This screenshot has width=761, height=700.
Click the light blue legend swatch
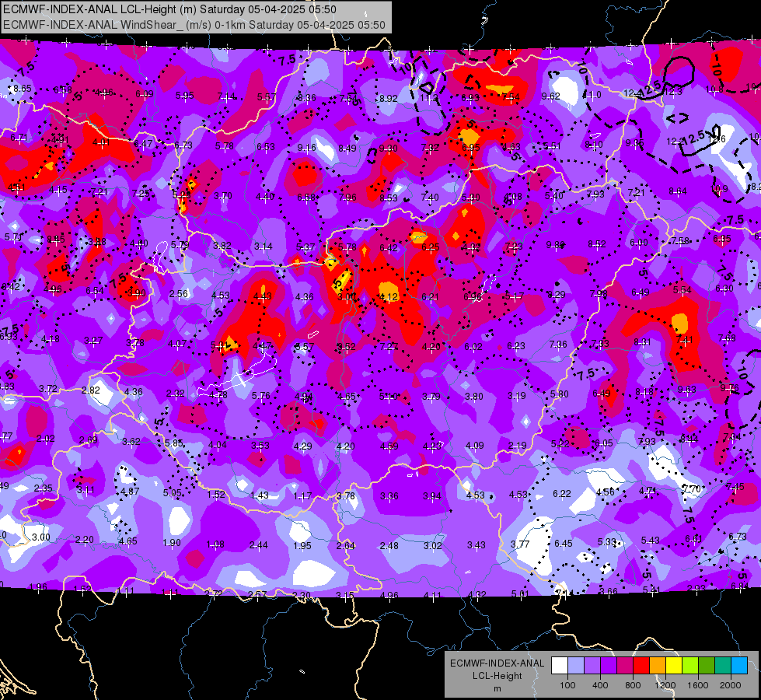739,666
